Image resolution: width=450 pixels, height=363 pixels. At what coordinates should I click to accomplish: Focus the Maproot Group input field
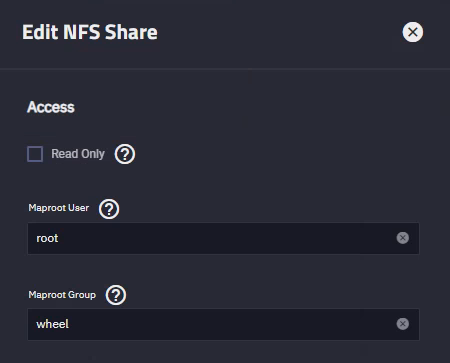(x=223, y=324)
